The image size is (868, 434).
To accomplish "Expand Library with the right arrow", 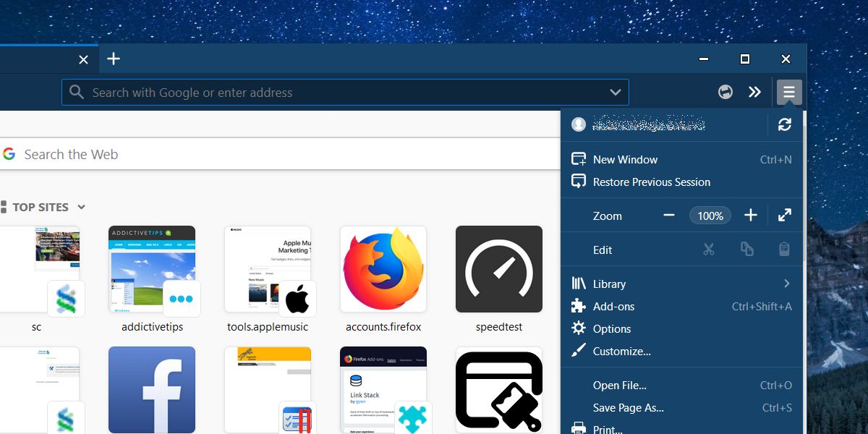I will [787, 284].
